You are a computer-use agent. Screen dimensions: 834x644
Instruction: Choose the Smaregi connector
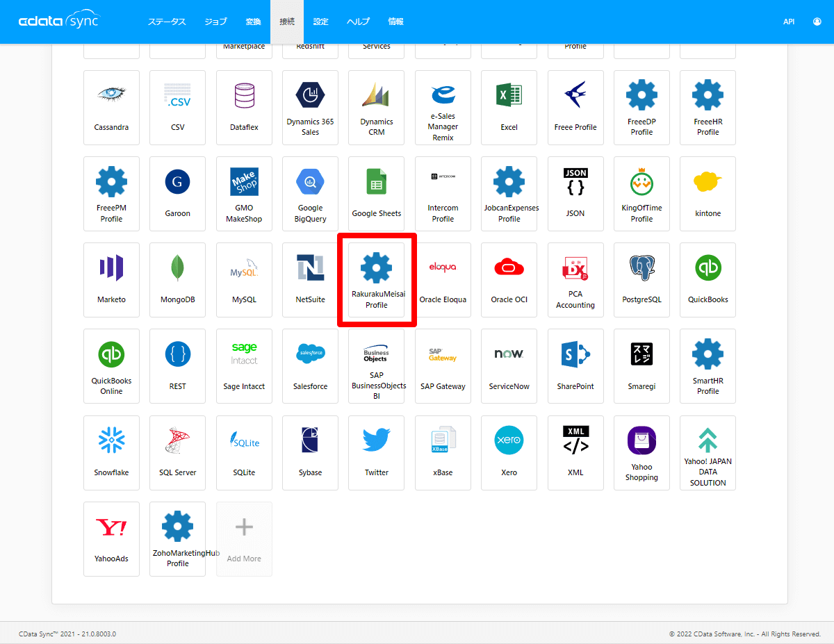[x=641, y=366]
